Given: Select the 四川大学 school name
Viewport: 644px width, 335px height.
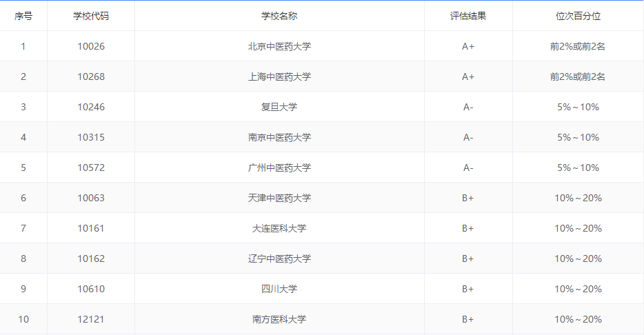Looking at the screenshot, I should point(279,289).
